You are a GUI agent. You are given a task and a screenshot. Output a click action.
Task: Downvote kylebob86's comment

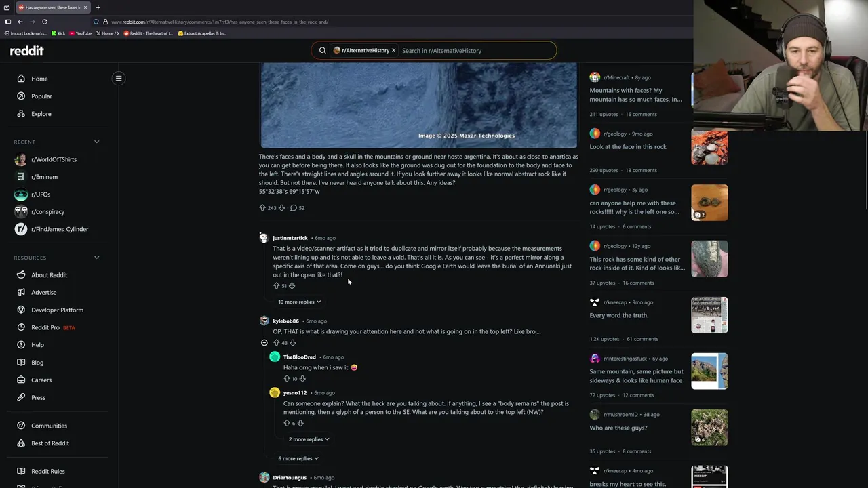[293, 343]
